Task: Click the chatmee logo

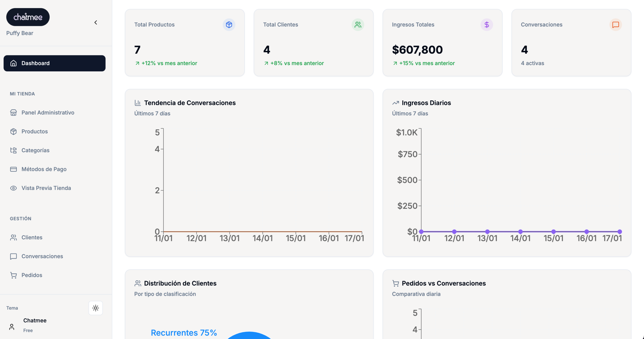Action: pyautogui.click(x=28, y=17)
